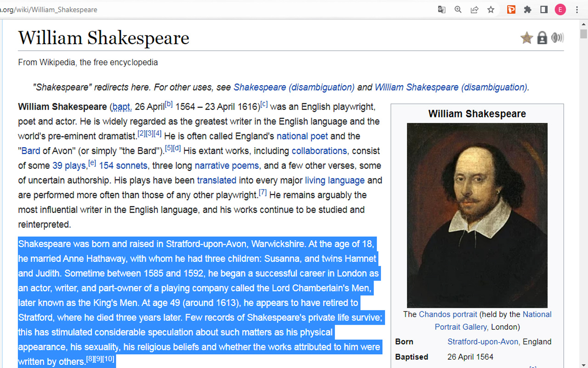This screenshot has width=588, height=368.
Task: Open the Shakespeare (disambiguation) link
Action: (x=294, y=87)
